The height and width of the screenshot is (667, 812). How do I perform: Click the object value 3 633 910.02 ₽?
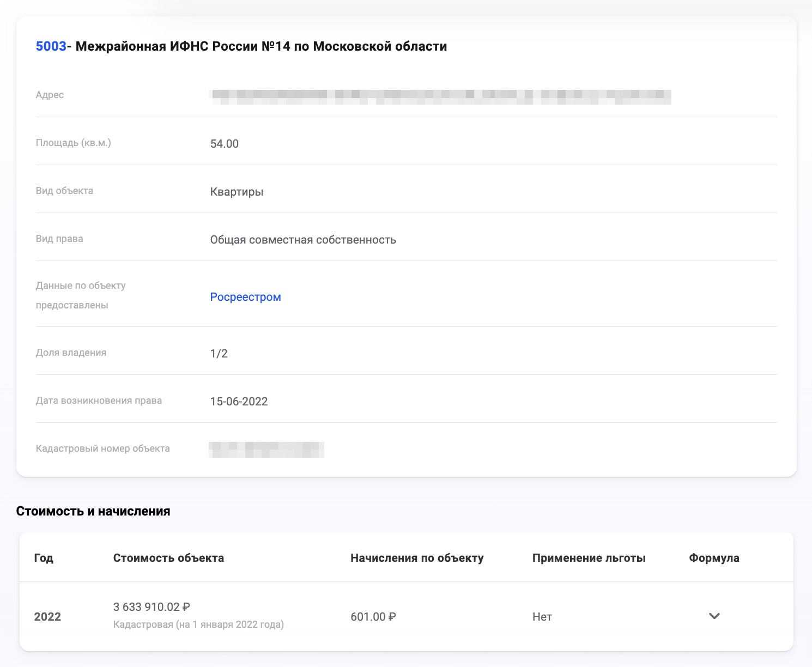tap(152, 607)
